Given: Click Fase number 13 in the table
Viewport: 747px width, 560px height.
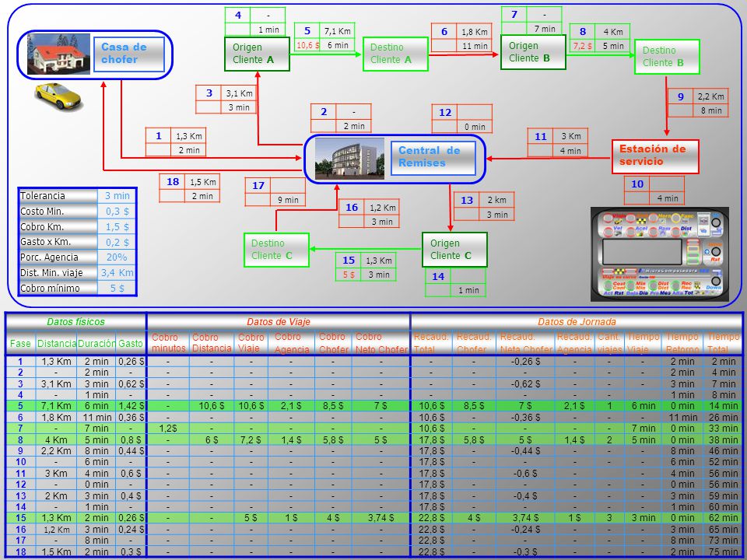Looking at the screenshot, I should coord(20,495).
